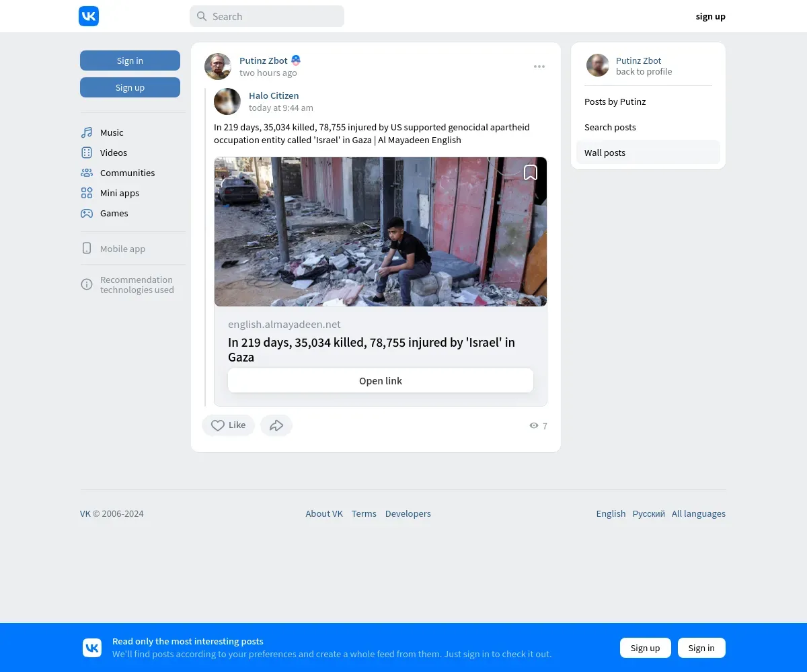Click the eye views counter icon
The image size is (807, 672).
534,425
